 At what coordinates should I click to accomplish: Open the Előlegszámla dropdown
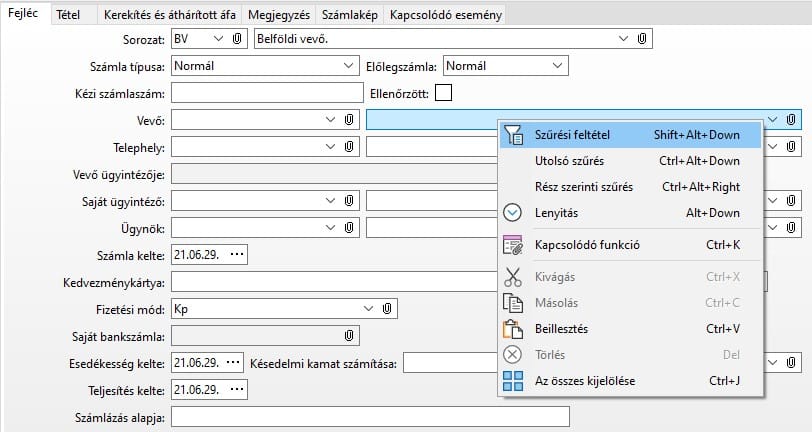[x=556, y=66]
